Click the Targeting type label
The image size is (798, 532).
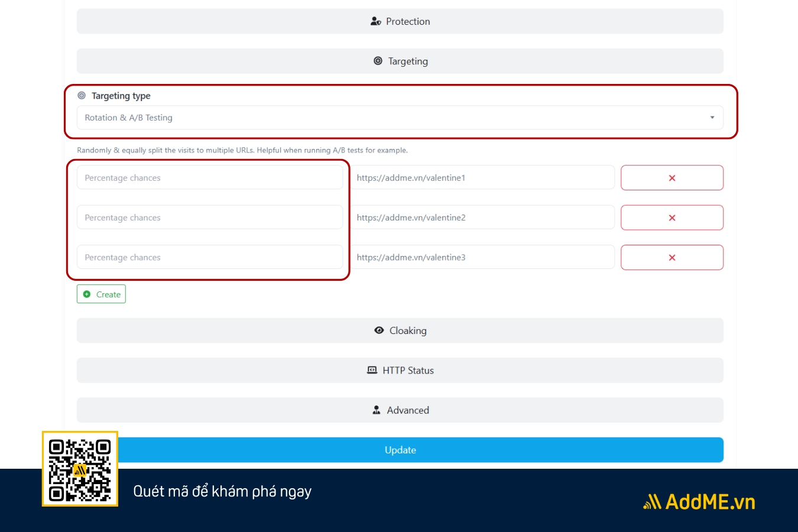[121, 96]
